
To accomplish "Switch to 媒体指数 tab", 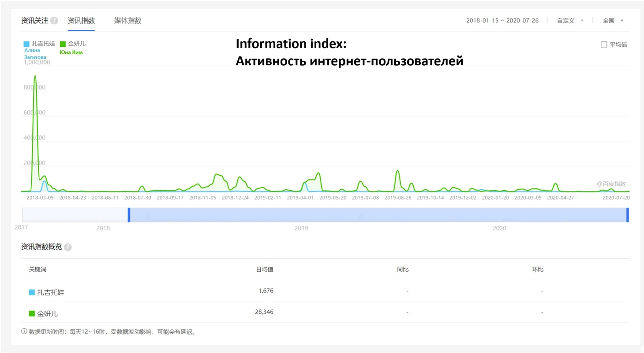I will point(127,20).
